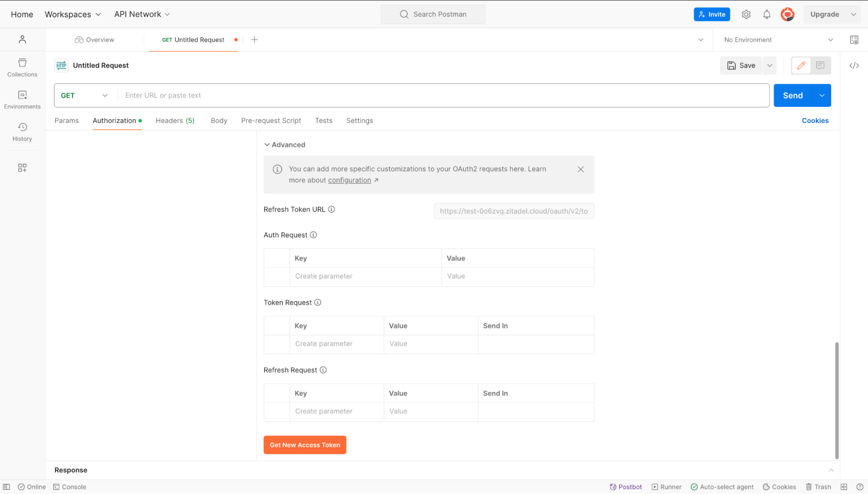
Task: Open the History sidebar panel
Action: (x=22, y=132)
